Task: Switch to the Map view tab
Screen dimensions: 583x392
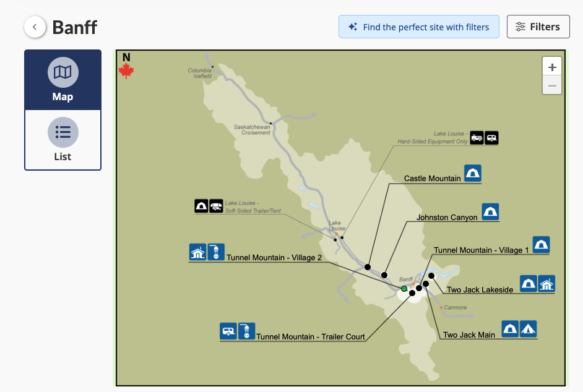Action: point(63,80)
